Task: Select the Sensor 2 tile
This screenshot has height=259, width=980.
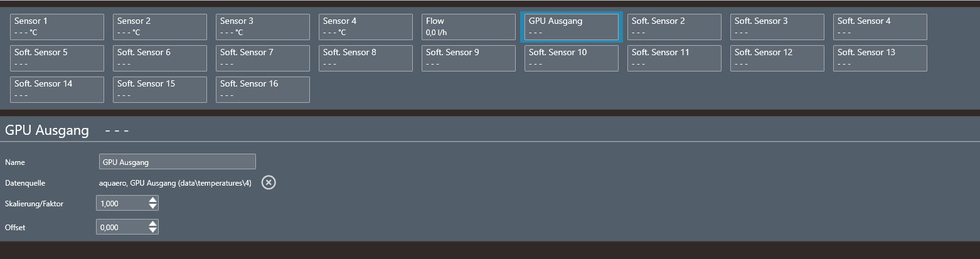Action: click(160, 26)
